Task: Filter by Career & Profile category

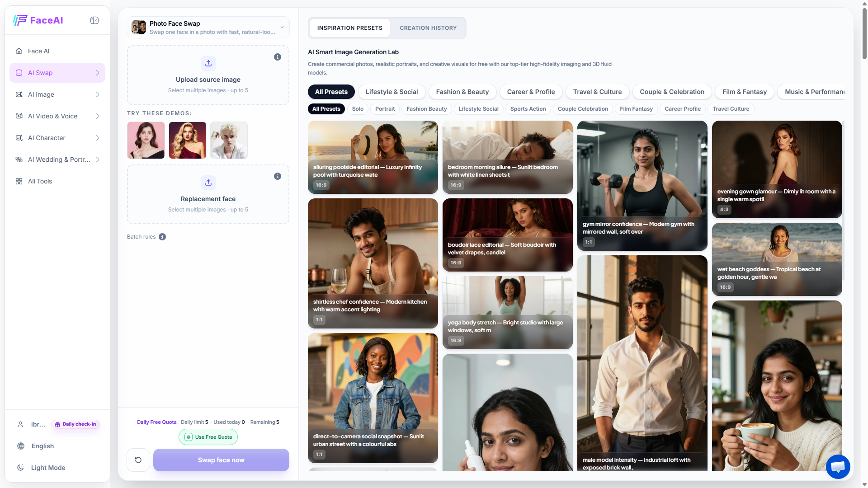Action: [531, 92]
